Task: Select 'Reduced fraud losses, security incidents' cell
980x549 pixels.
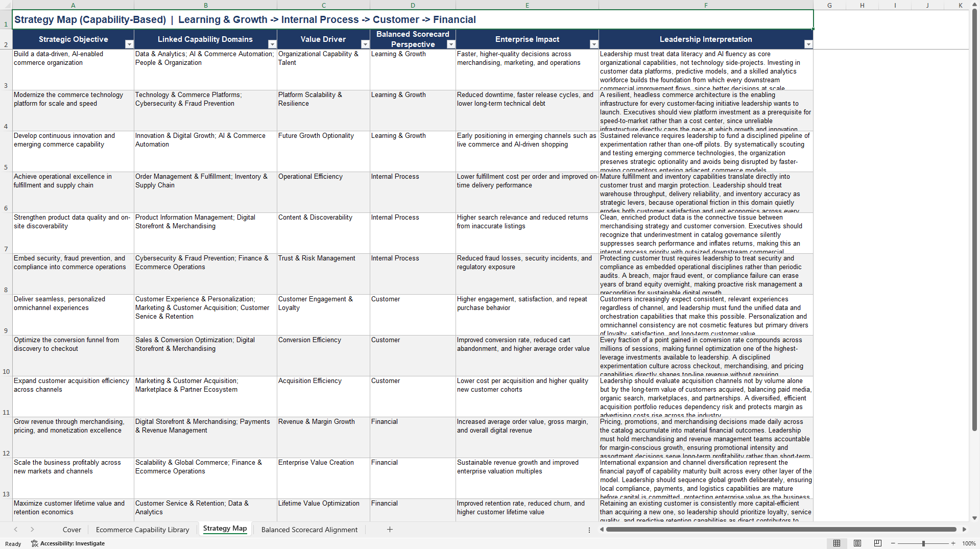Action: tap(527, 274)
